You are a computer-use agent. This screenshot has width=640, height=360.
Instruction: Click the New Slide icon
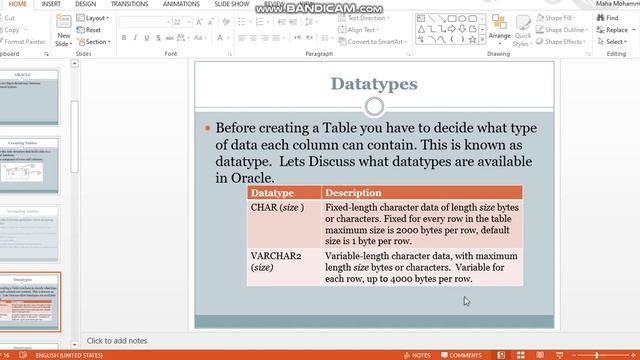click(x=63, y=22)
